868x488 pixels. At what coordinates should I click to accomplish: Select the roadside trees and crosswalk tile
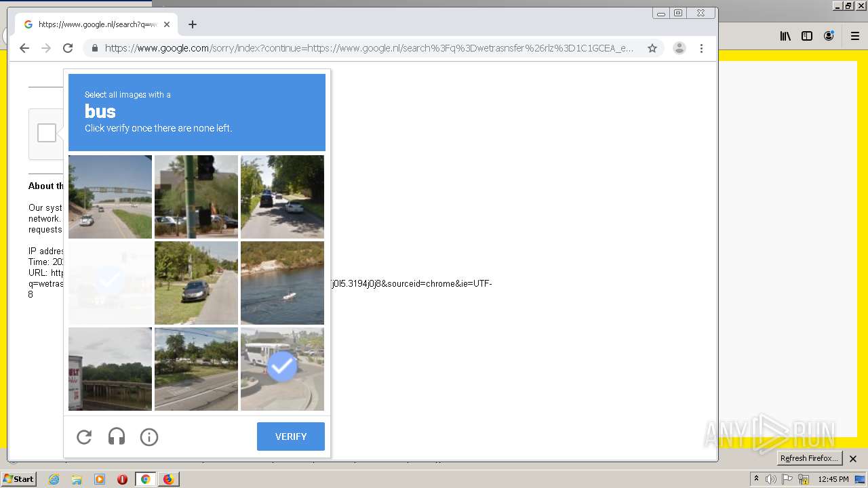[196, 369]
